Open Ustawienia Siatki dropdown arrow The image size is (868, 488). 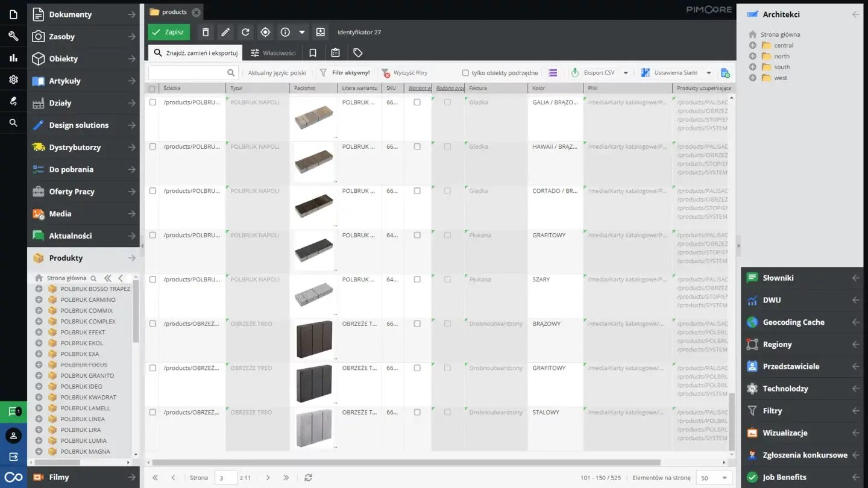709,73
